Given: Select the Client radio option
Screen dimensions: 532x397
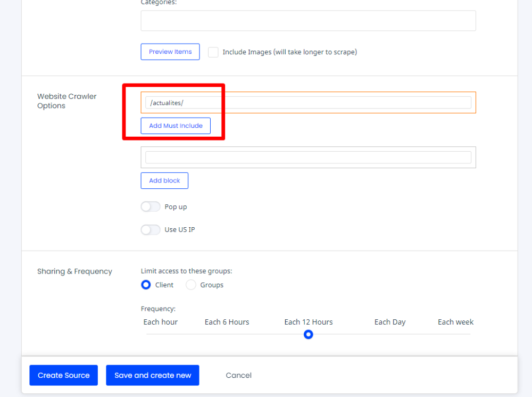Looking at the screenshot, I should tap(146, 285).
